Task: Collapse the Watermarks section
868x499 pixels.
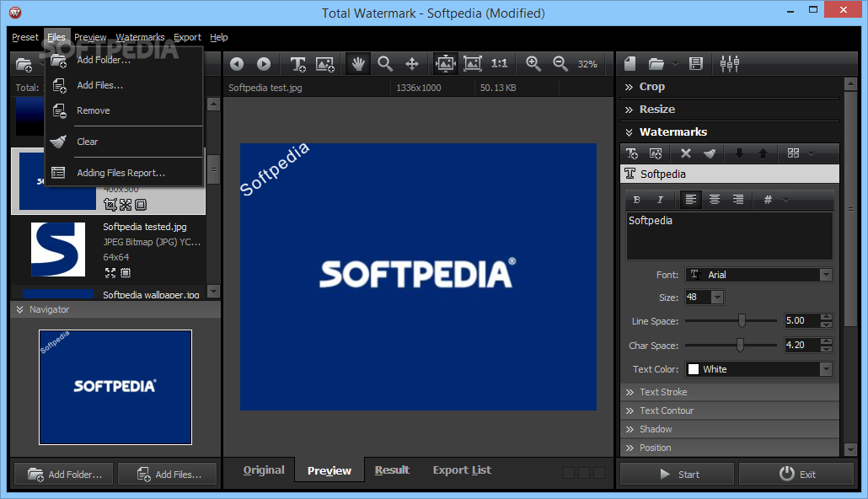Action: pos(730,131)
